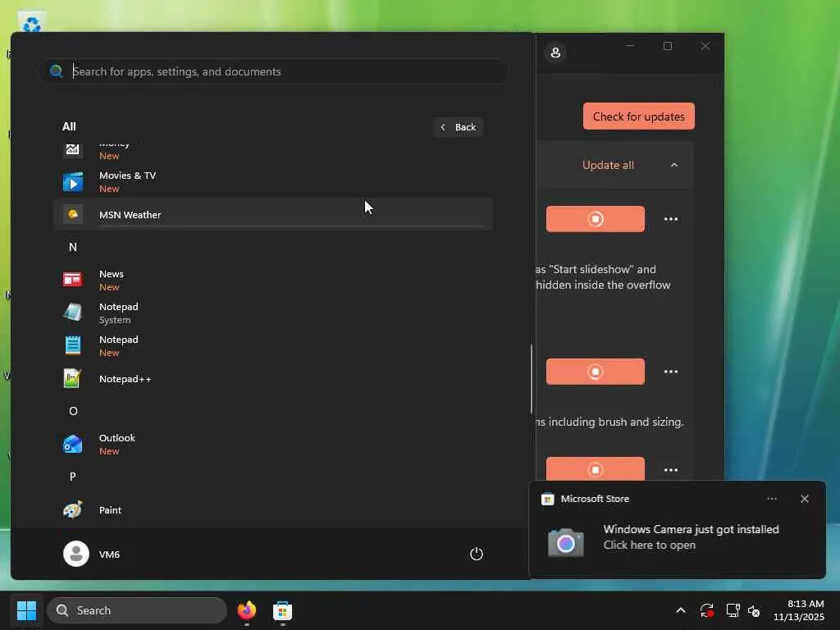This screenshot has height=630, width=840.
Task: Dismiss the Microsoft Store notification
Action: (x=804, y=499)
